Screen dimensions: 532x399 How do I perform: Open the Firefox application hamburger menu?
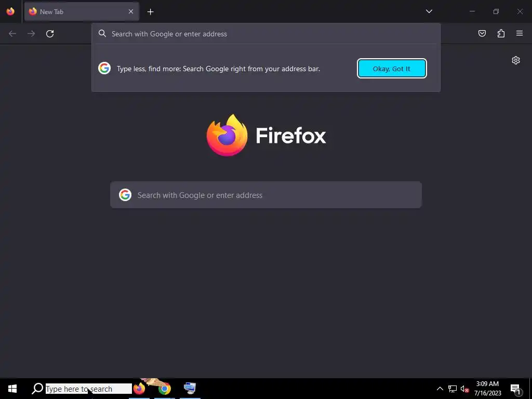tap(520, 33)
